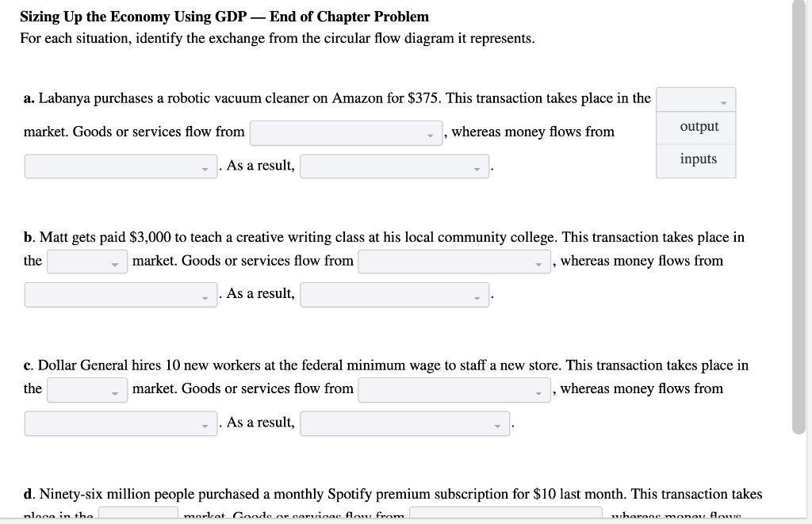812x524 pixels.
Task: Select "output" from the open dropdown list
Action: pos(696,126)
